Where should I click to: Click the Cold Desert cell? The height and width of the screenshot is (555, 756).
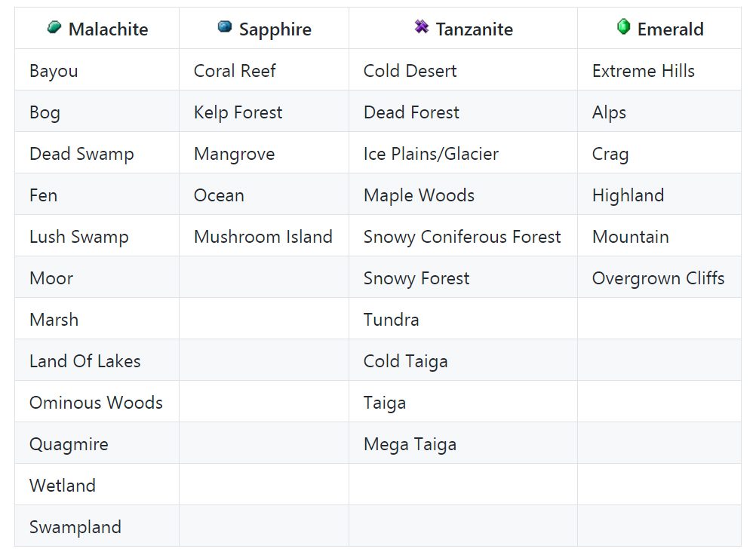463,70
